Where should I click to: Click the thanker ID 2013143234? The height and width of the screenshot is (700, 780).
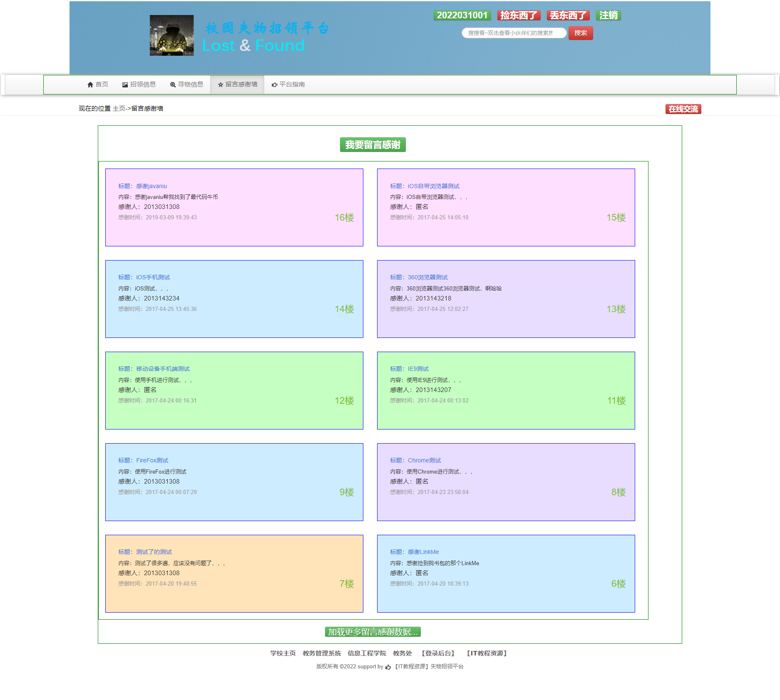[x=162, y=298]
